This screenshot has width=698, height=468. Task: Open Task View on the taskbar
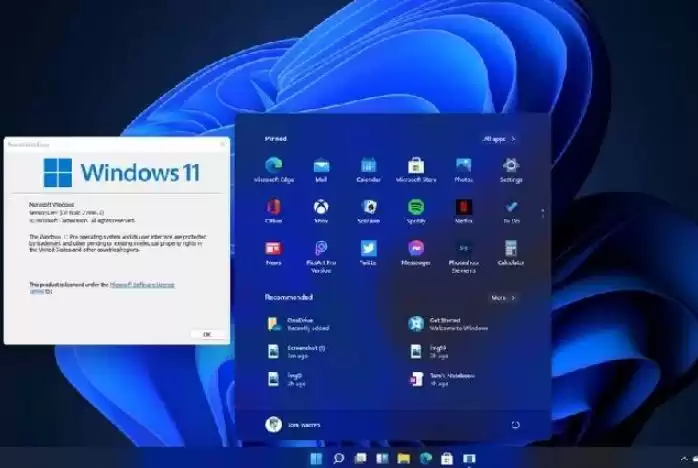361,458
